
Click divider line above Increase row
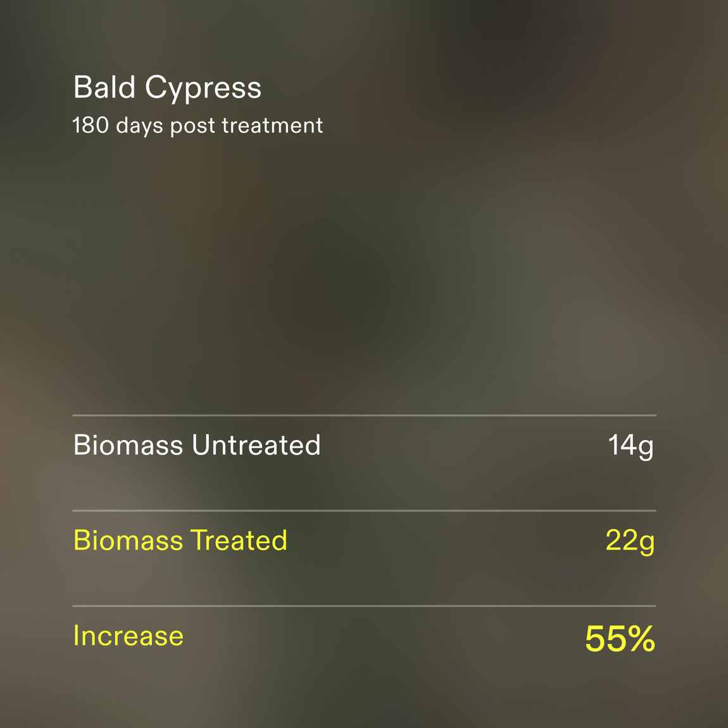[x=364, y=605]
